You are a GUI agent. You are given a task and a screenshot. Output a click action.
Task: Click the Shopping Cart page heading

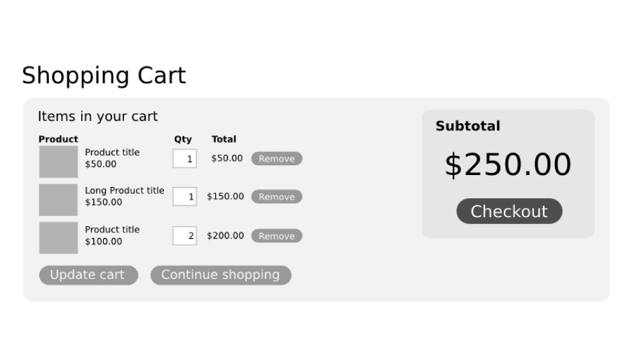pyautogui.click(x=104, y=76)
